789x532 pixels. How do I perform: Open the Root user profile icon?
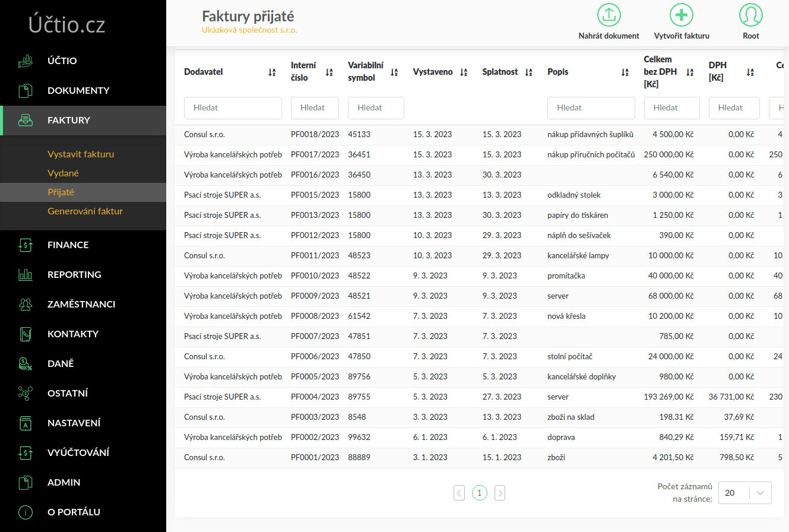[750, 15]
